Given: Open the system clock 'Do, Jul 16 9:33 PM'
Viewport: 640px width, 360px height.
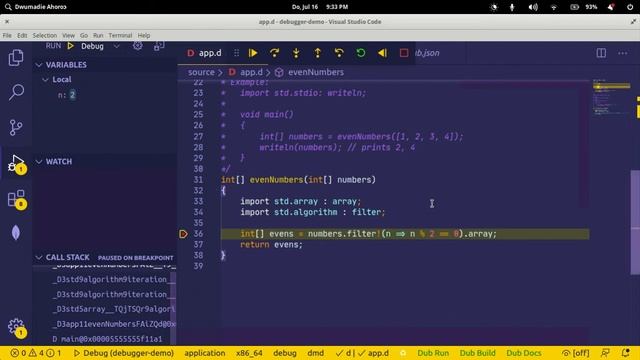Looking at the screenshot, I should (x=320, y=7).
